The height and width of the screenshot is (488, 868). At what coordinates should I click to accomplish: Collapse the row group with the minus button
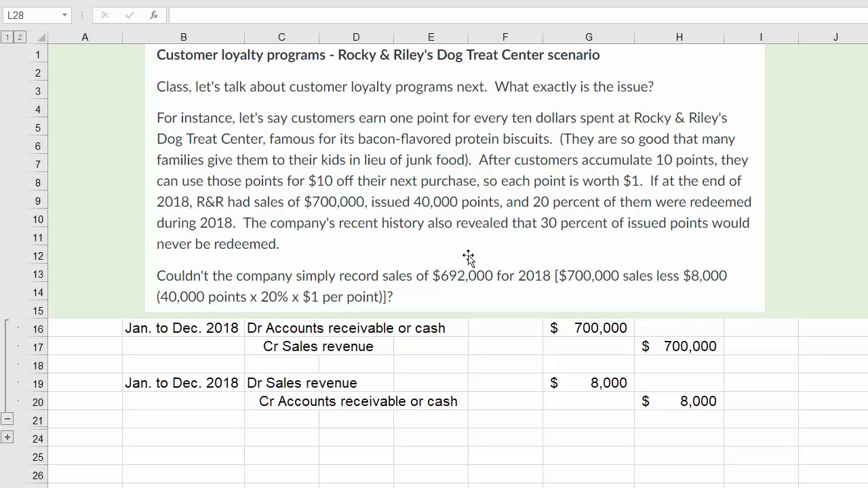coord(7,420)
